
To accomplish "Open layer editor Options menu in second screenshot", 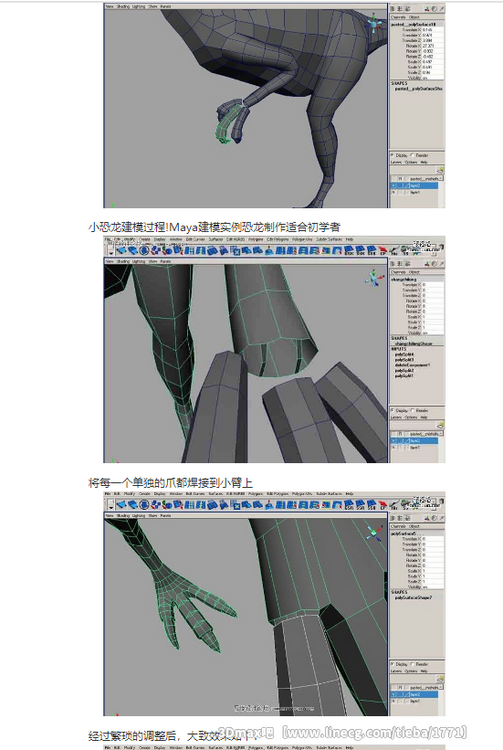I will coord(411,417).
